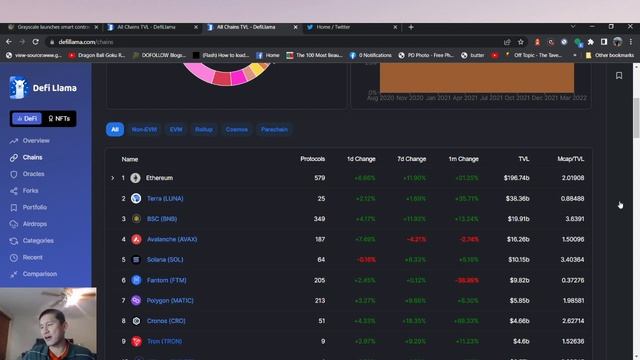The image size is (640, 360).
Task: Sort by the Protocols column header
Action: coord(313,159)
